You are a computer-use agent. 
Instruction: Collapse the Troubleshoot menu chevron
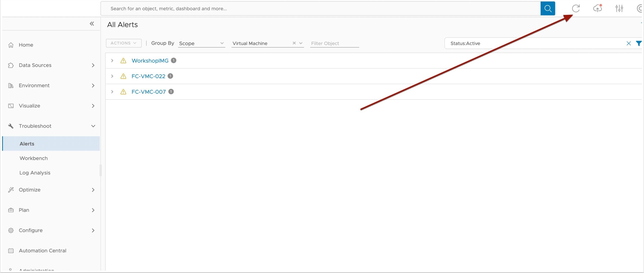click(93, 126)
